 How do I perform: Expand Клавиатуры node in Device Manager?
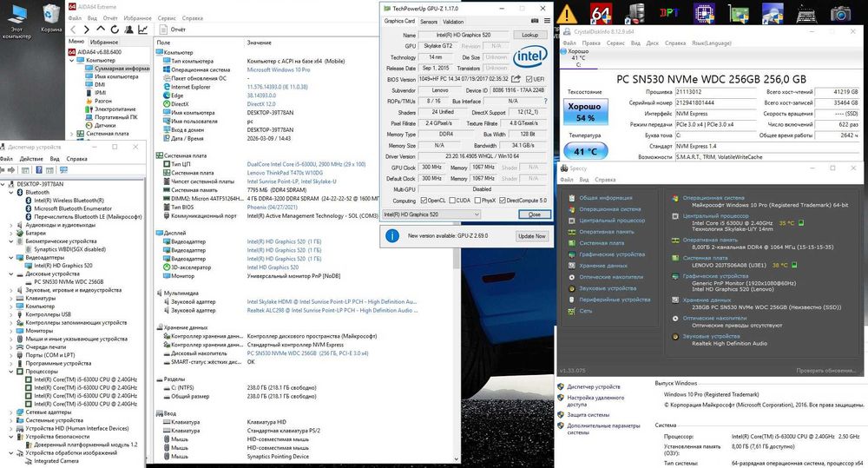tap(10, 298)
